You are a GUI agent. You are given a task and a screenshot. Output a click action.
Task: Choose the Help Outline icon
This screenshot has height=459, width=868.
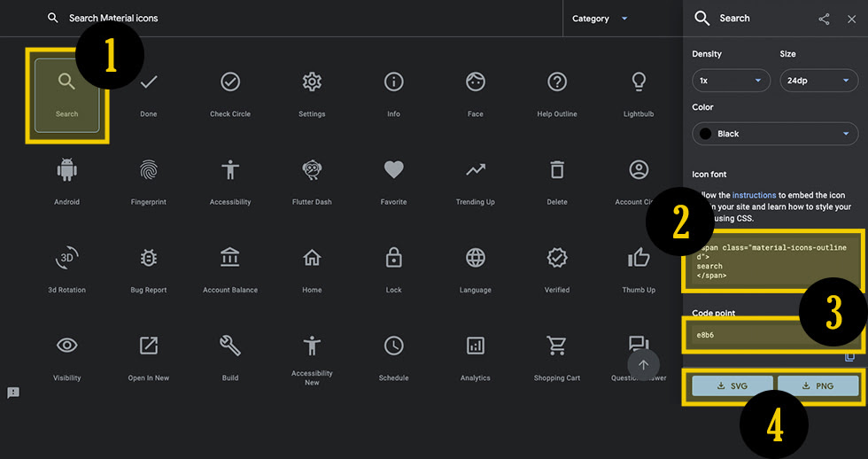pyautogui.click(x=557, y=82)
